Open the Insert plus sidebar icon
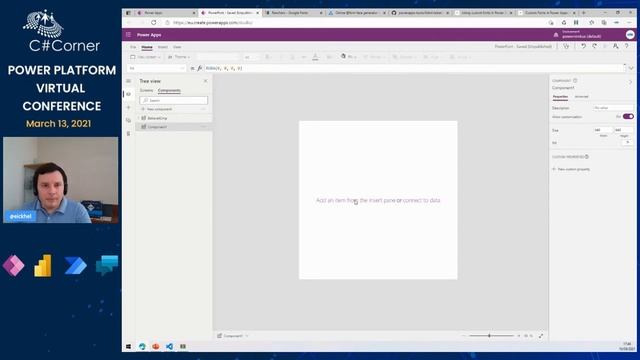This screenshot has height=360, width=640. [129, 107]
